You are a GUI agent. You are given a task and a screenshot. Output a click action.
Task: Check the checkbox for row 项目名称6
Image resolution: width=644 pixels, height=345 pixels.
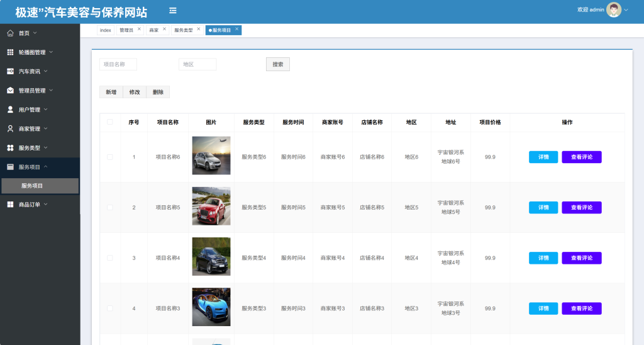click(x=109, y=157)
